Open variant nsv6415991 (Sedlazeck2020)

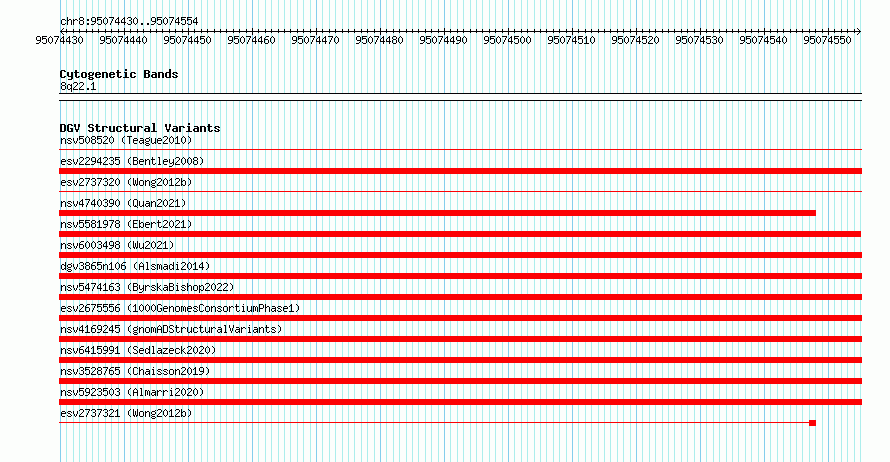click(138, 350)
